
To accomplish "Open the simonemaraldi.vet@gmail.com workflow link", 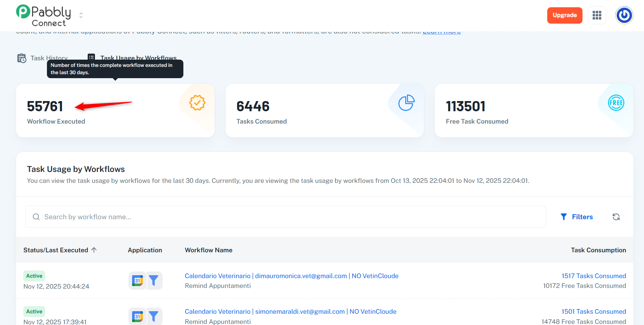I will point(290,312).
